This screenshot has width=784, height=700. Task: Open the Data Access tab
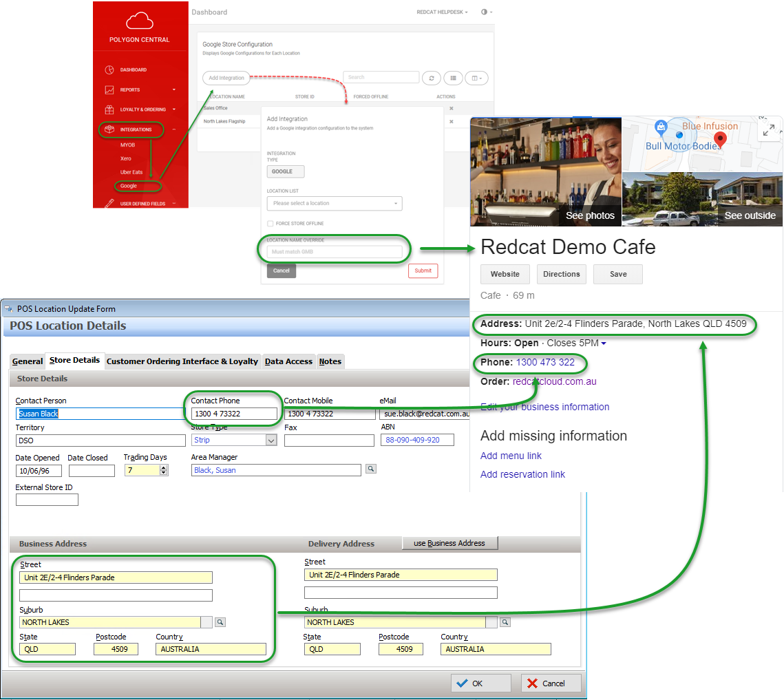pos(288,361)
